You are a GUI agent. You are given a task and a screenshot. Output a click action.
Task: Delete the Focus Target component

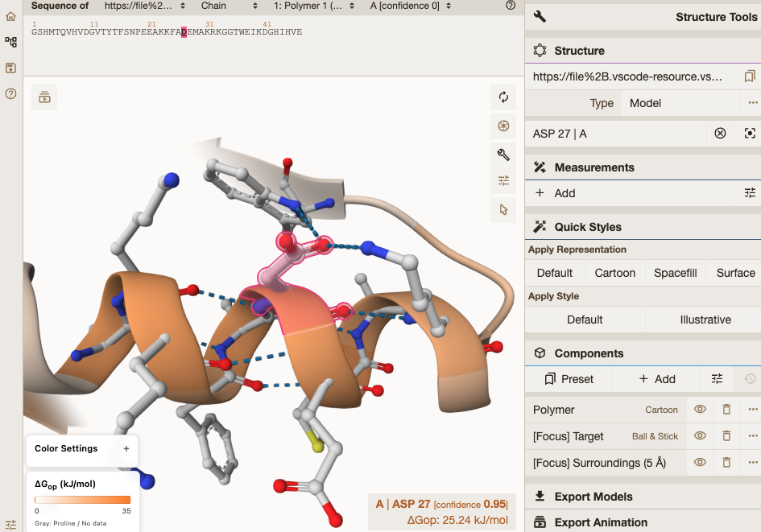(726, 436)
